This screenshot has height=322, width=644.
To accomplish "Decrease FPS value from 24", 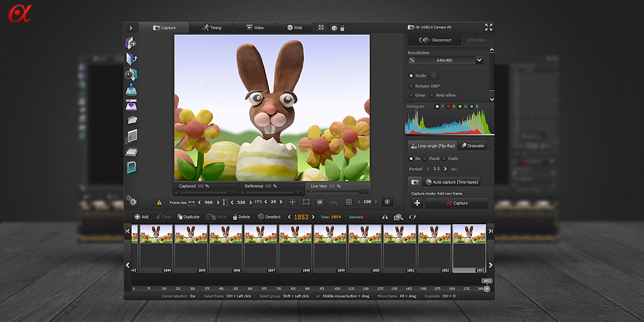I will (x=265, y=202).
